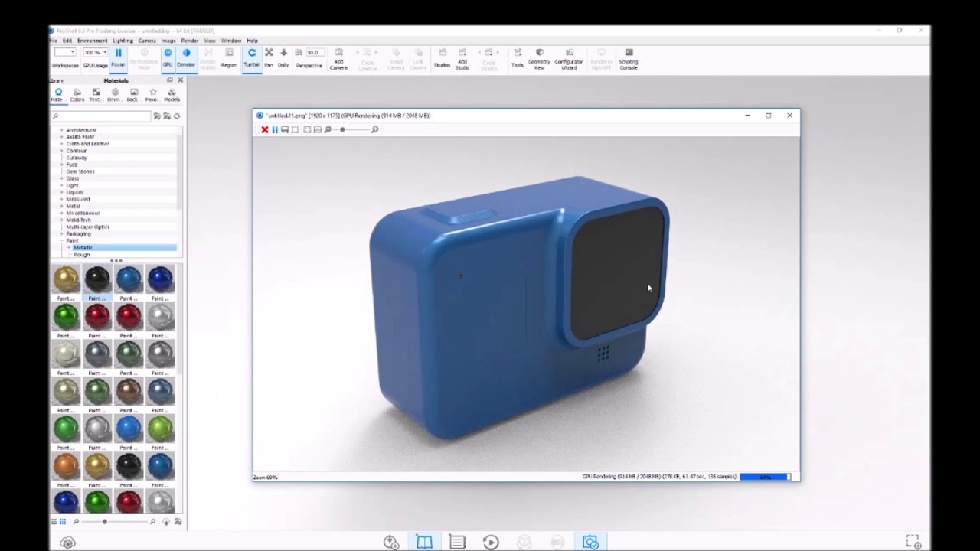
Task: Select the black metallic paint material thumbnail in the top row
Action: tap(97, 280)
